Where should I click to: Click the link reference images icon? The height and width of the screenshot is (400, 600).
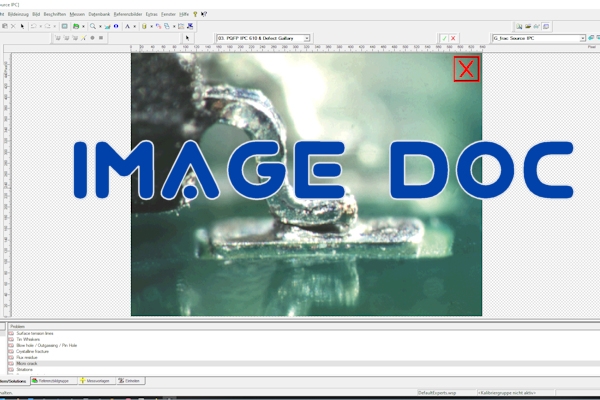(x=158, y=26)
